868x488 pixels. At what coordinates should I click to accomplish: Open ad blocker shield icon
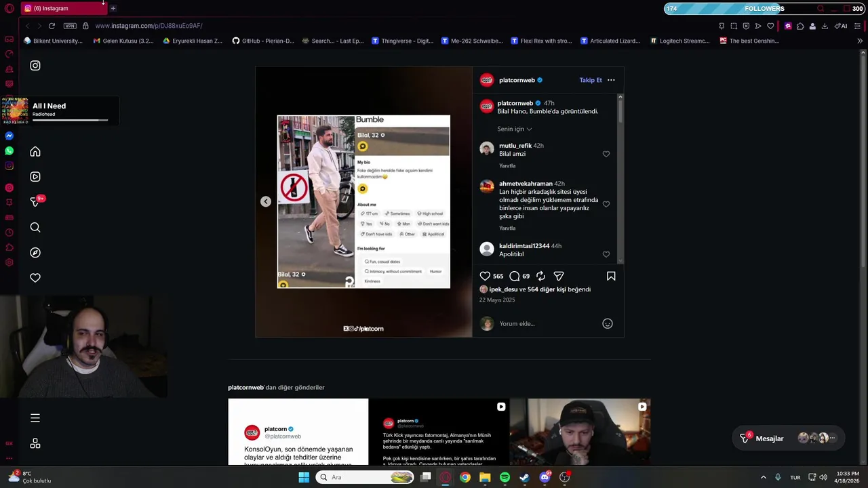coord(746,26)
